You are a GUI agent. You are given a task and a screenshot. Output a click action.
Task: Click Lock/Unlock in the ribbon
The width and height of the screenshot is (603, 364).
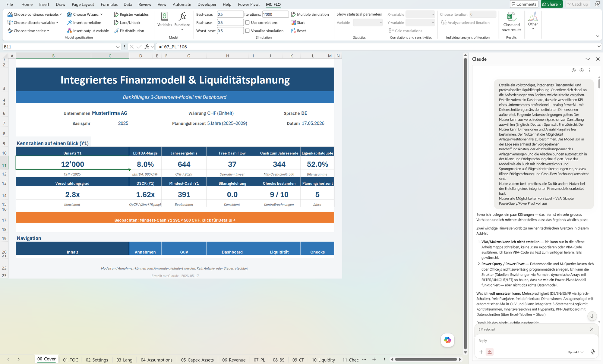tap(127, 23)
